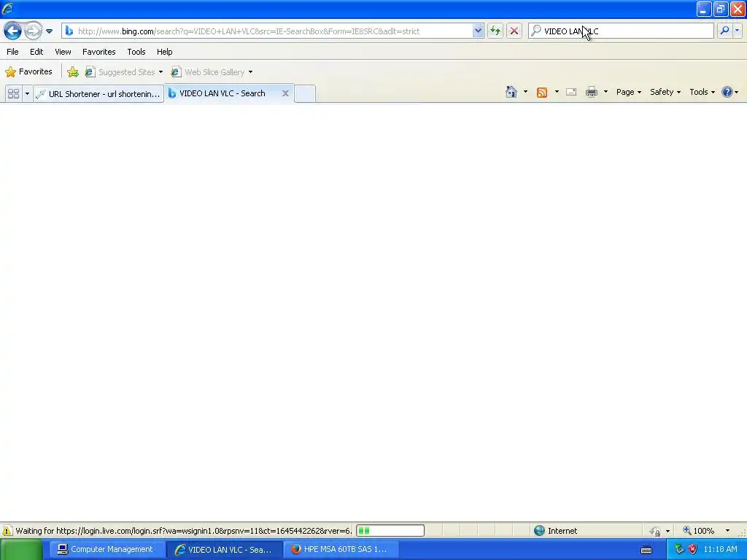Open the Favorites menu in menu bar
Viewport: 747px width, 560px height.
[98, 52]
